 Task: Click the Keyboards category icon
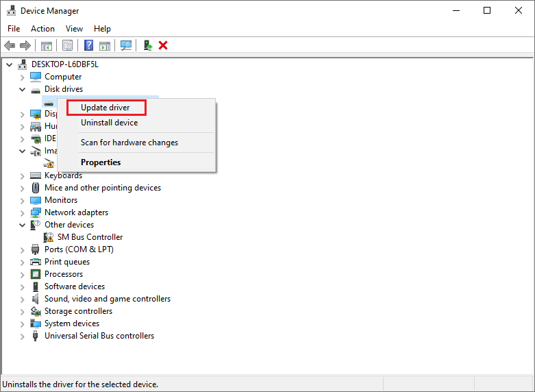36,175
